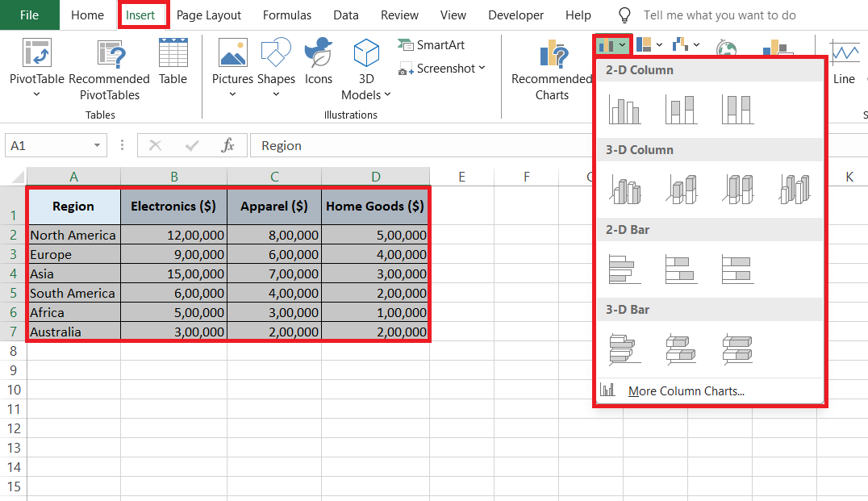Click the Pictures icon
This screenshot has height=501, width=868.
(x=233, y=53)
